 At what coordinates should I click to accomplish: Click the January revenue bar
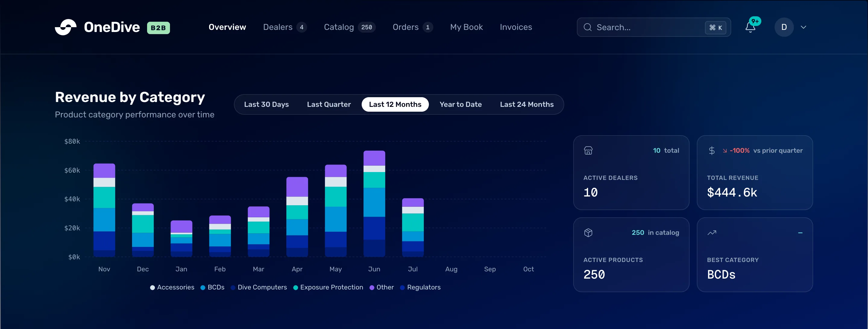click(x=181, y=238)
